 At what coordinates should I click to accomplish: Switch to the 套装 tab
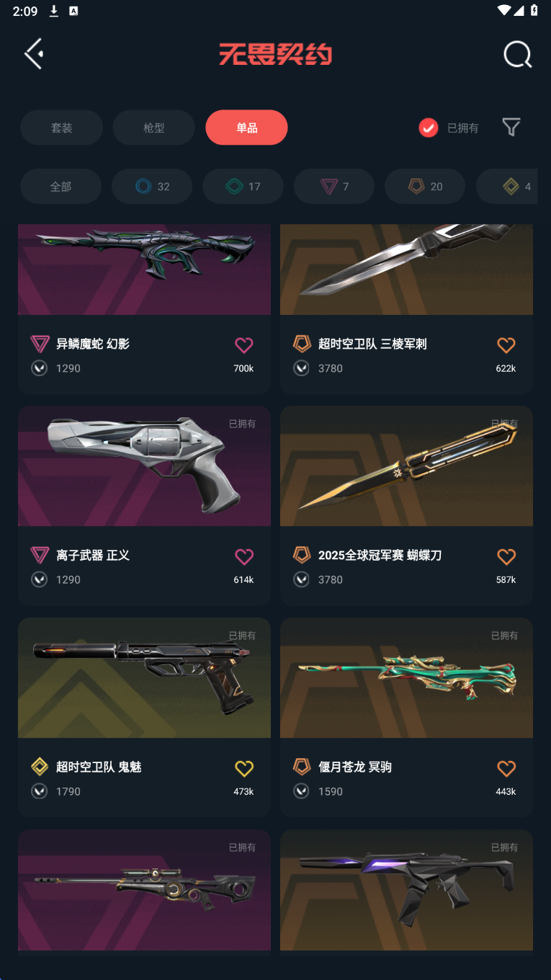pyautogui.click(x=61, y=128)
